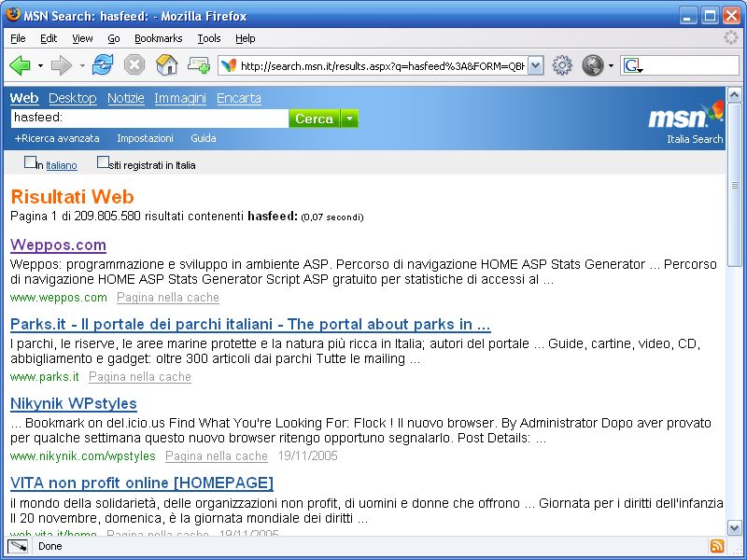Open the Weppos.com result
The width and height of the screenshot is (747, 560).
pos(58,245)
